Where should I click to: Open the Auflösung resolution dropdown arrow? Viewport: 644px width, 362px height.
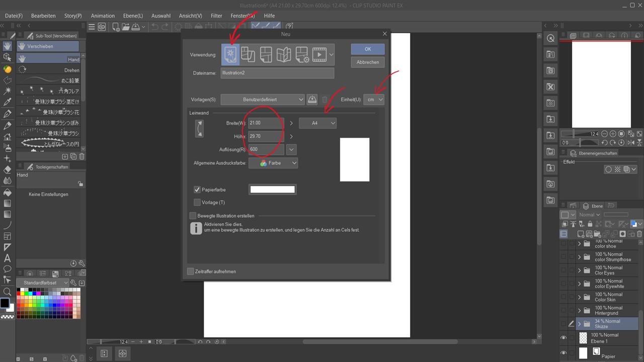click(x=291, y=149)
